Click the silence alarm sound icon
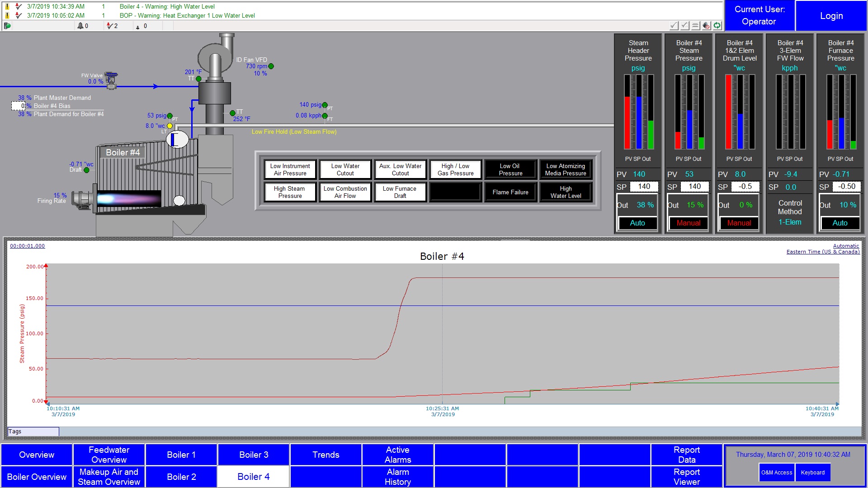 coord(707,26)
